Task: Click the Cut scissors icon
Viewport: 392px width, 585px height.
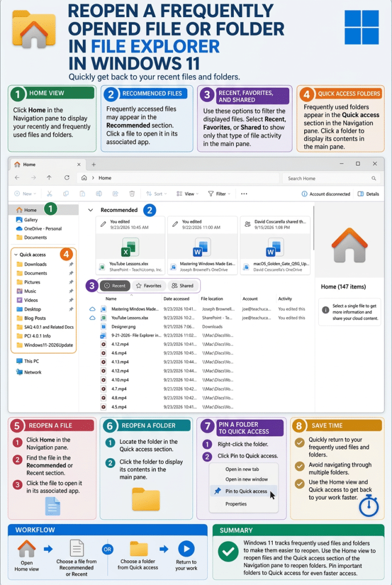Action: click(x=49, y=194)
